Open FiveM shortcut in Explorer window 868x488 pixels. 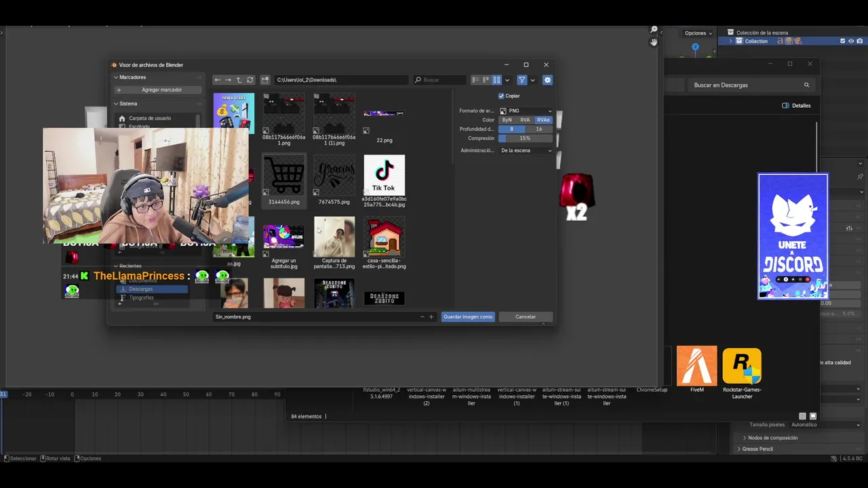697,369
